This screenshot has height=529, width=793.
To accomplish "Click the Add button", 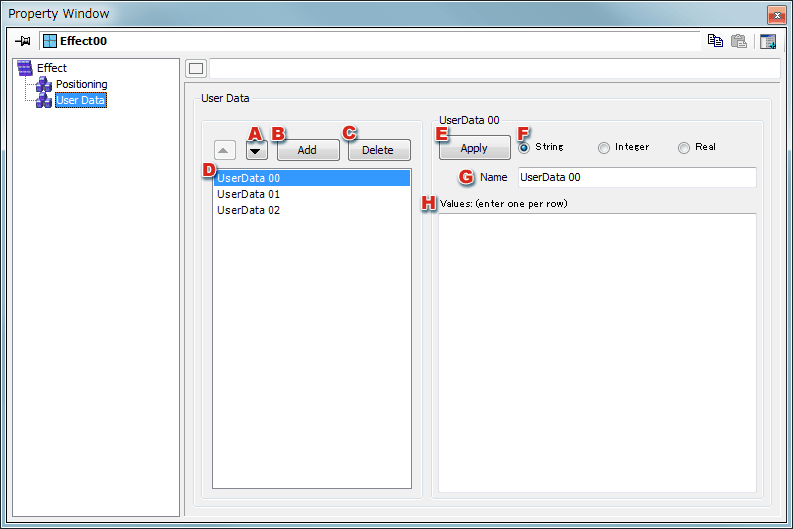I will [x=307, y=150].
